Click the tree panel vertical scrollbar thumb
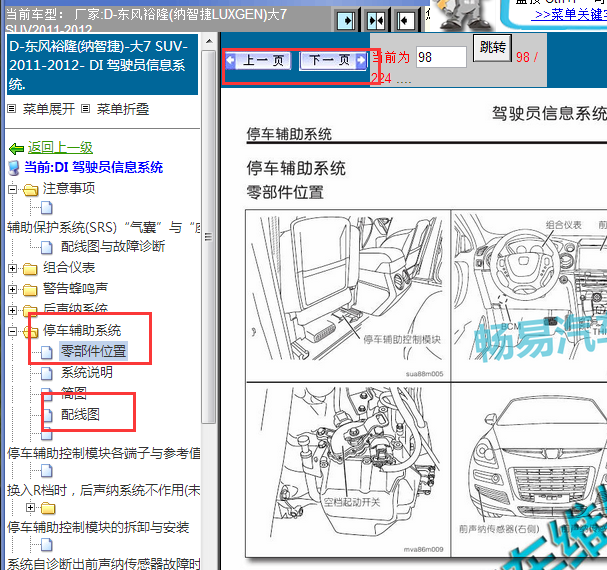 click(x=209, y=237)
